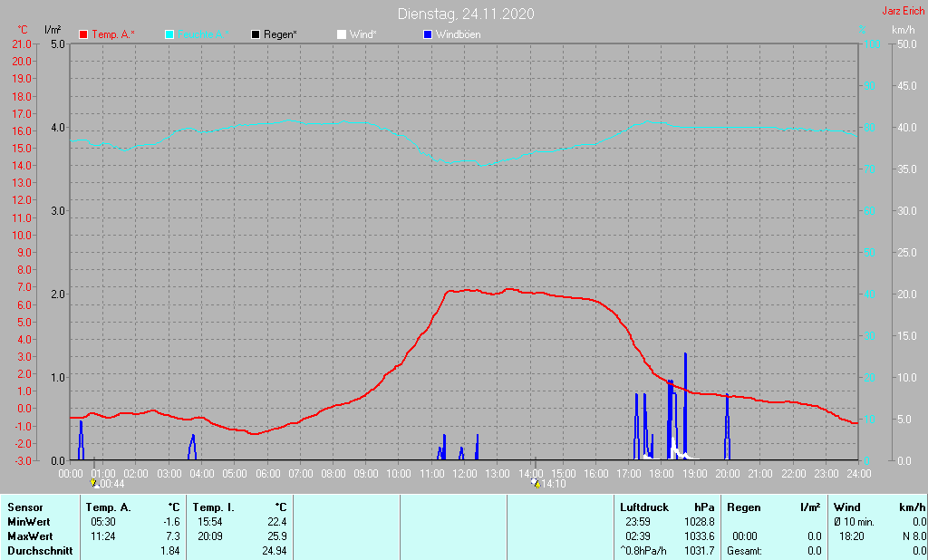The image size is (928, 560).
Task: Click the white Wind legend square
Action: tap(341, 34)
